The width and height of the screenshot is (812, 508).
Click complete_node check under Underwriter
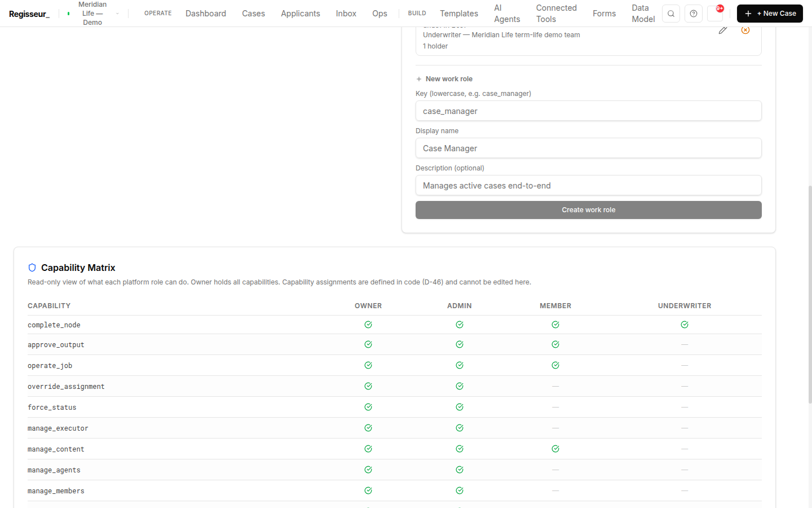coord(685,325)
